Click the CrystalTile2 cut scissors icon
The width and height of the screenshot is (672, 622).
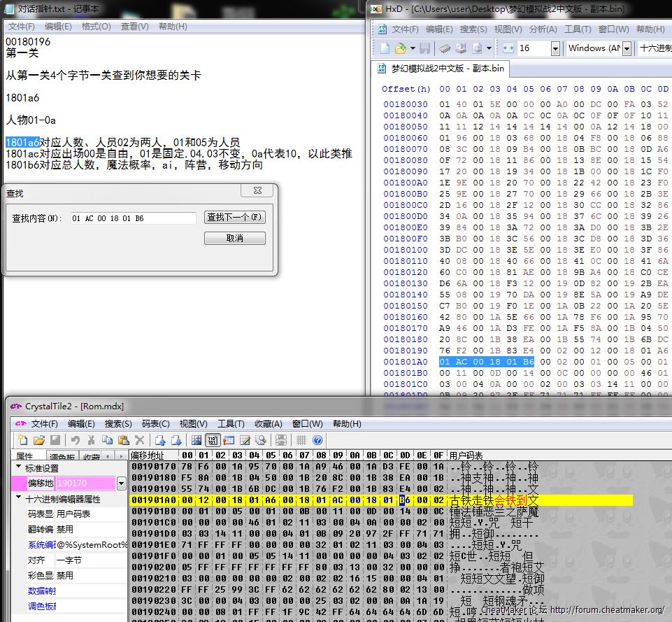click(x=91, y=440)
